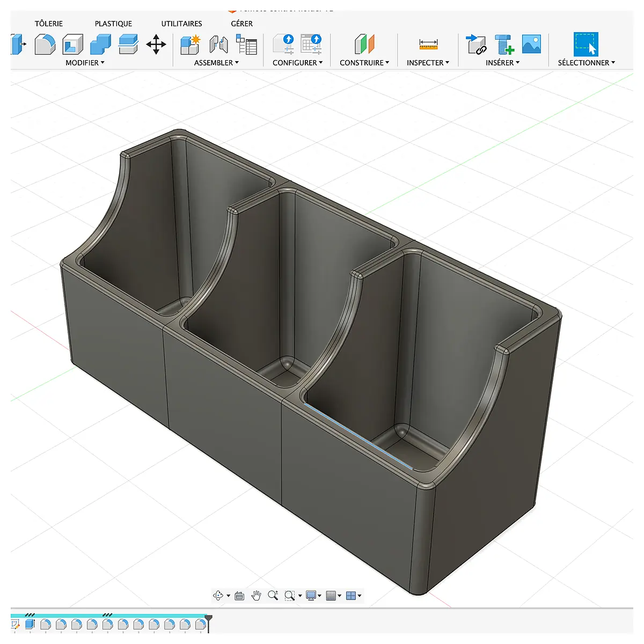Open the Zoom Window dropdown arrow
The height and width of the screenshot is (644, 644).
(x=299, y=596)
